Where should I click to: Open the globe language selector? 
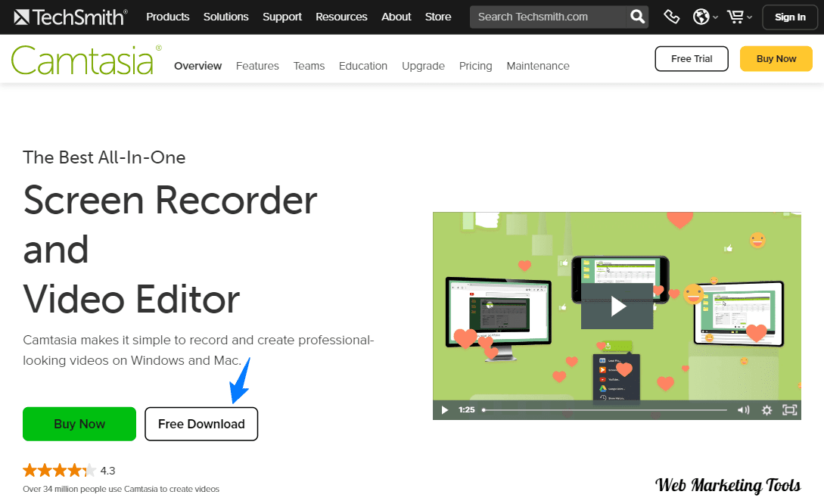coord(704,17)
